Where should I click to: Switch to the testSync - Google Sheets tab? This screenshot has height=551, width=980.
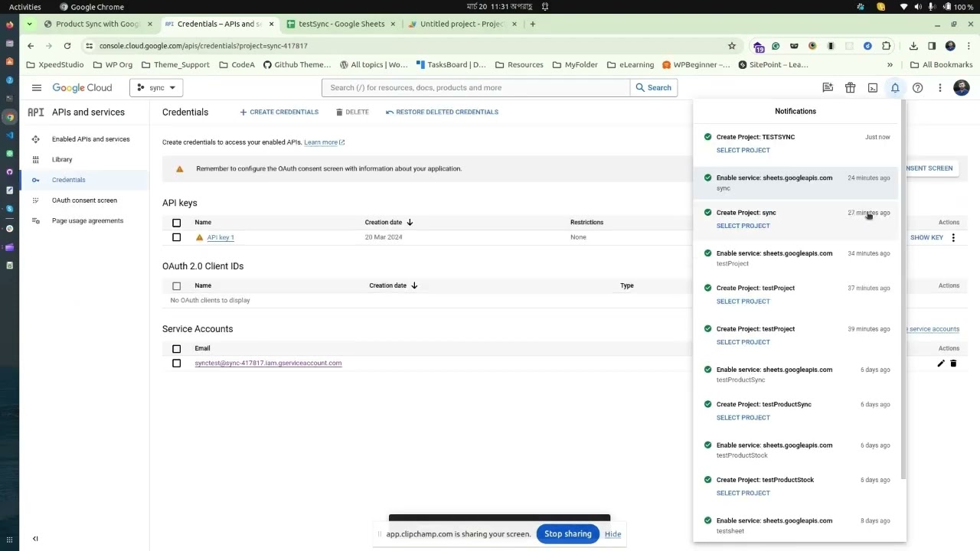coord(340,24)
